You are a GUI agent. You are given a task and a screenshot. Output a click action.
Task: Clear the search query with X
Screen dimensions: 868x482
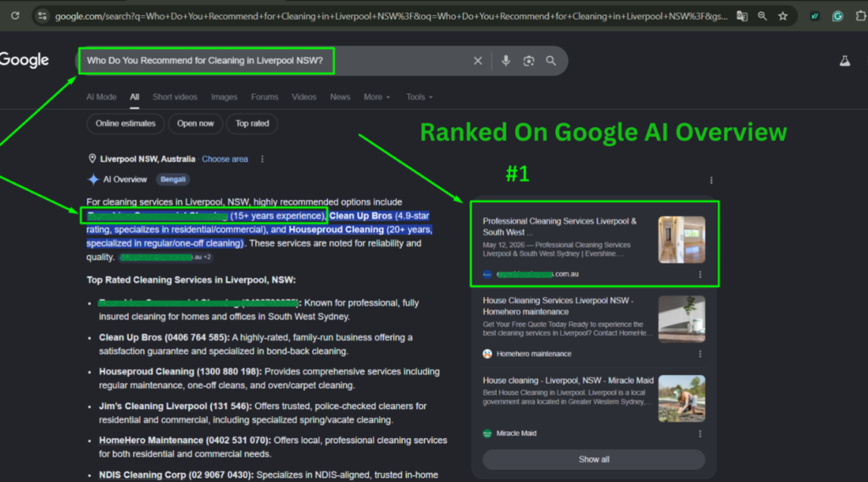pyautogui.click(x=478, y=60)
